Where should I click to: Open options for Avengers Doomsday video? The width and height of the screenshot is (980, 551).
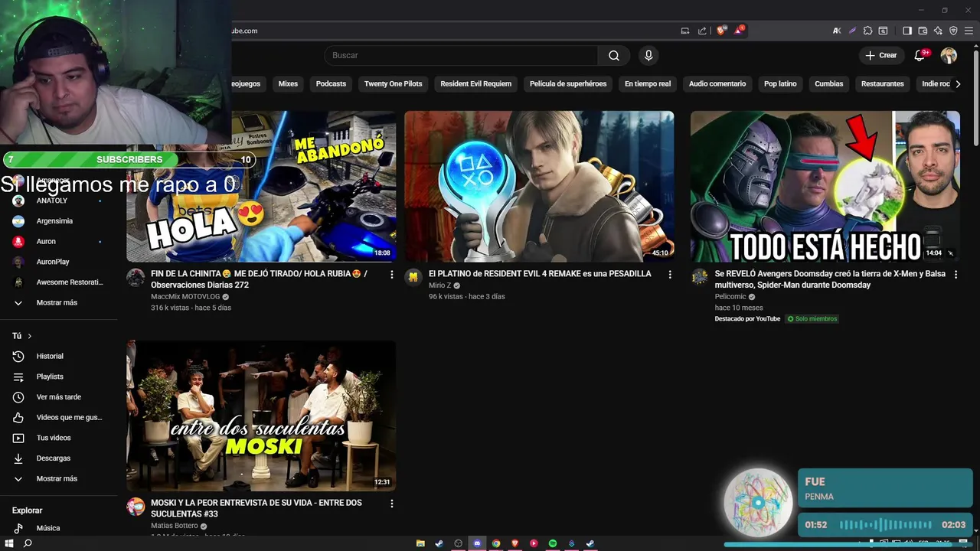coord(955,274)
